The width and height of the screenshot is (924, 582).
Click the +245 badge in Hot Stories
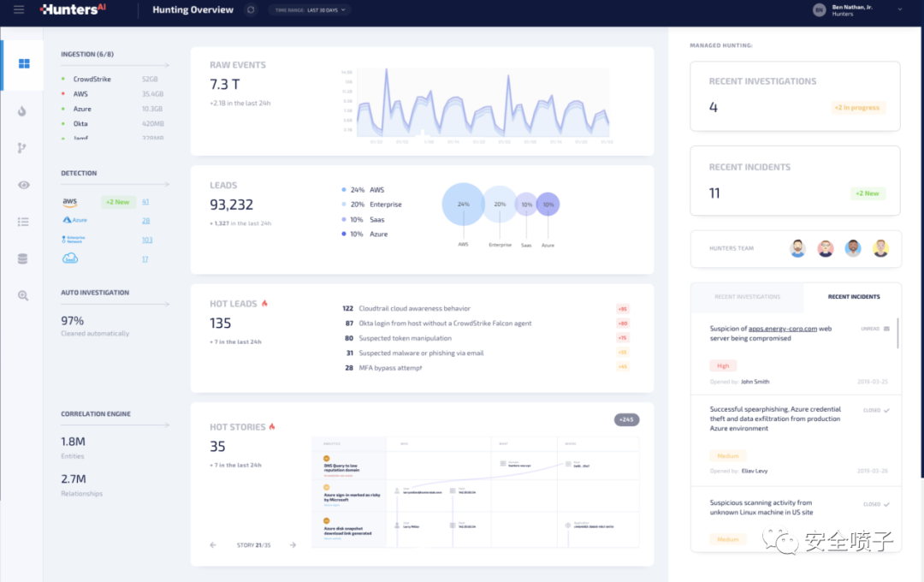(x=626, y=420)
